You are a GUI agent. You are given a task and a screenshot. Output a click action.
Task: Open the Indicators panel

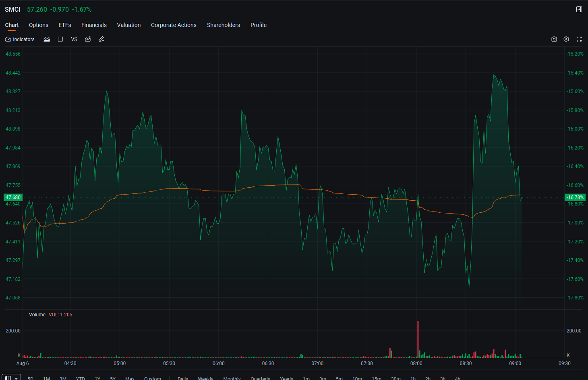click(x=20, y=39)
